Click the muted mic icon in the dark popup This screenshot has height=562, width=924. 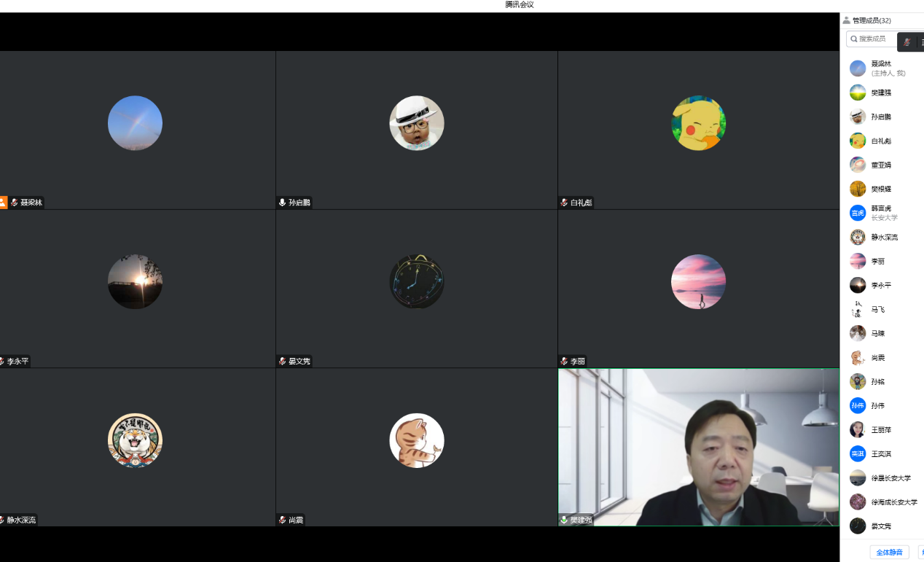coord(907,42)
